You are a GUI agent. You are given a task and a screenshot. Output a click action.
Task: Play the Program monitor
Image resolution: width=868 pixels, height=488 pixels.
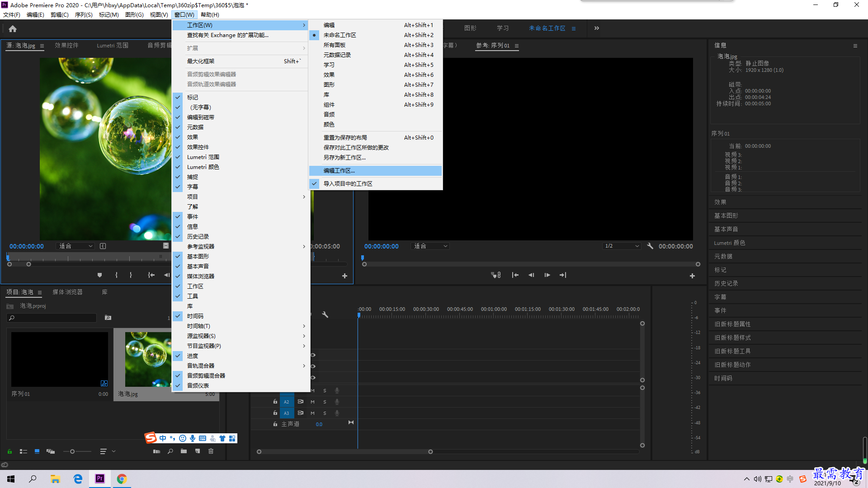coord(547,275)
